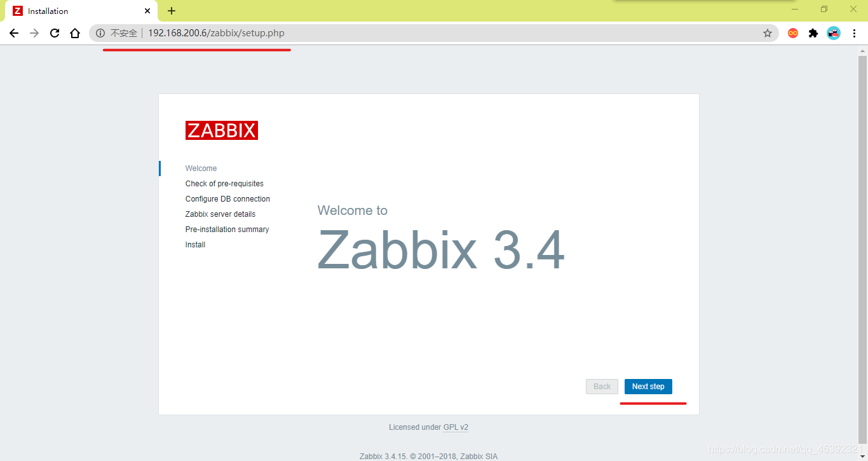The height and width of the screenshot is (461, 868).
Task: Click the browser forward arrow
Action: tap(34, 33)
